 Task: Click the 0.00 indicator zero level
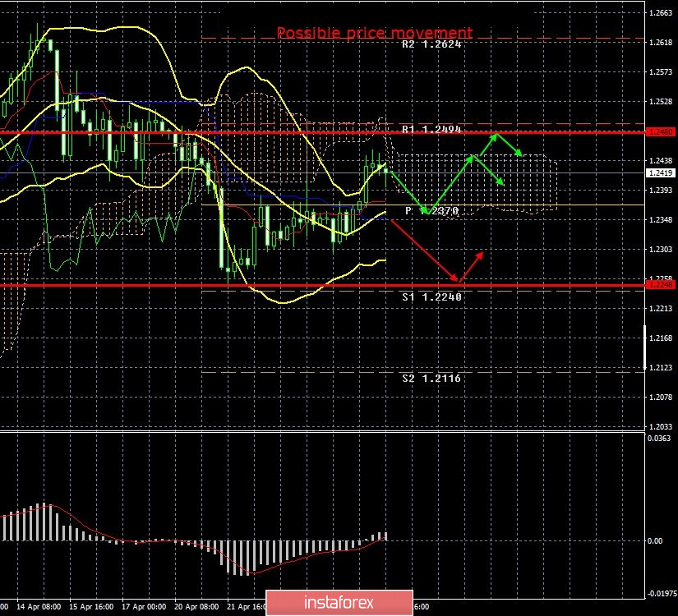[655, 540]
